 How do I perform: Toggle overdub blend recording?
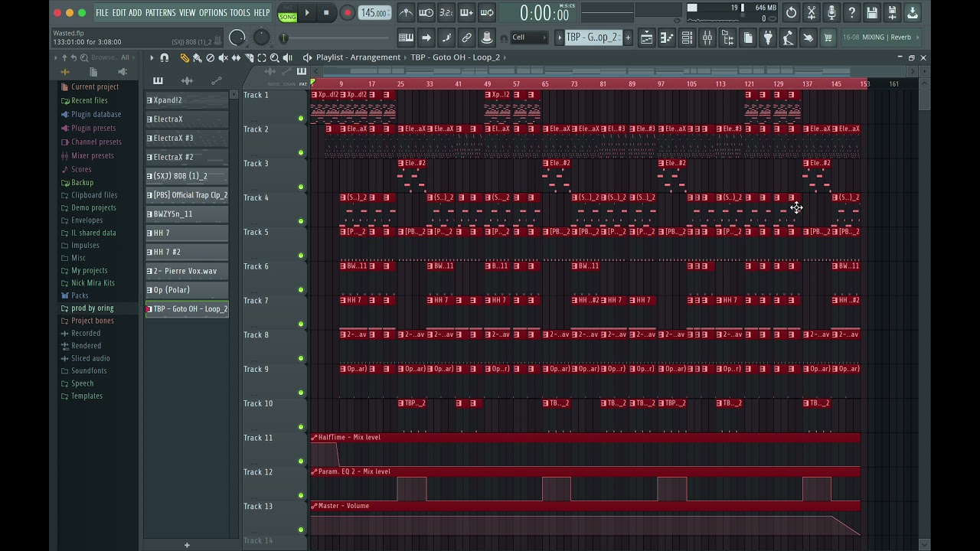[465, 12]
